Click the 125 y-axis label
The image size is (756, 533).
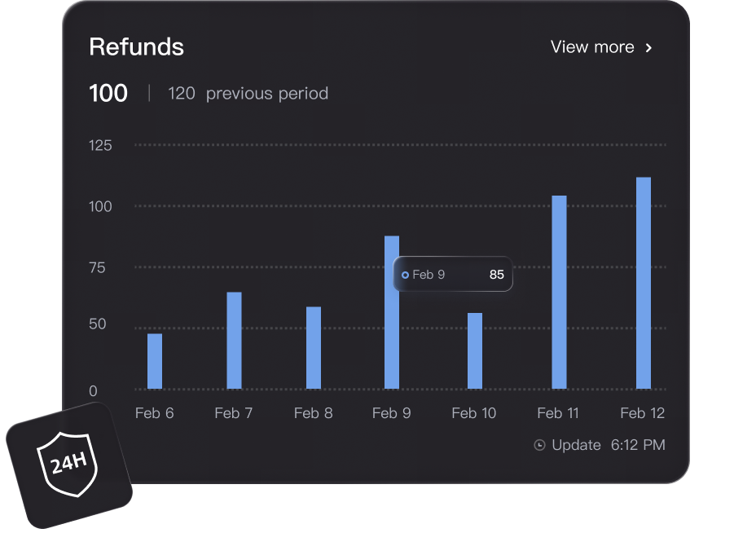pyautogui.click(x=100, y=145)
